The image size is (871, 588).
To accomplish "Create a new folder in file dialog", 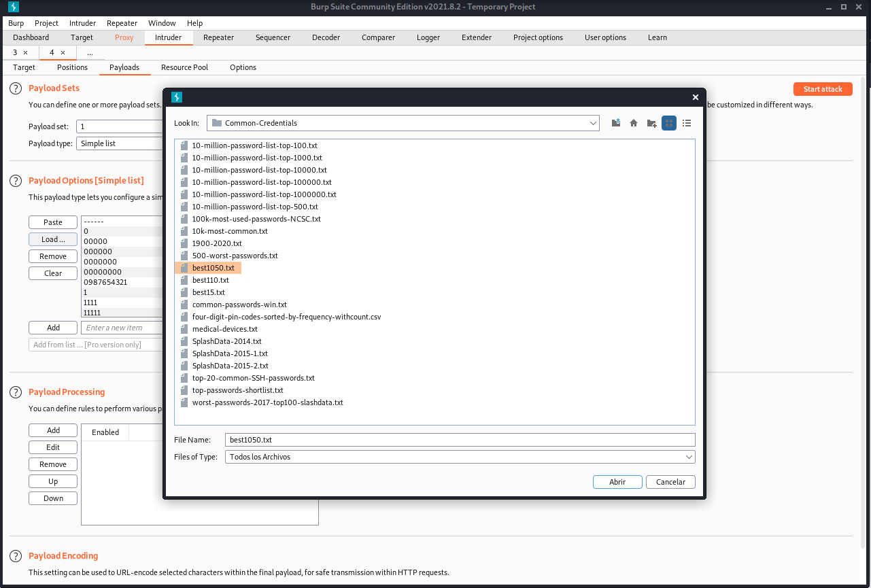I will click(651, 123).
